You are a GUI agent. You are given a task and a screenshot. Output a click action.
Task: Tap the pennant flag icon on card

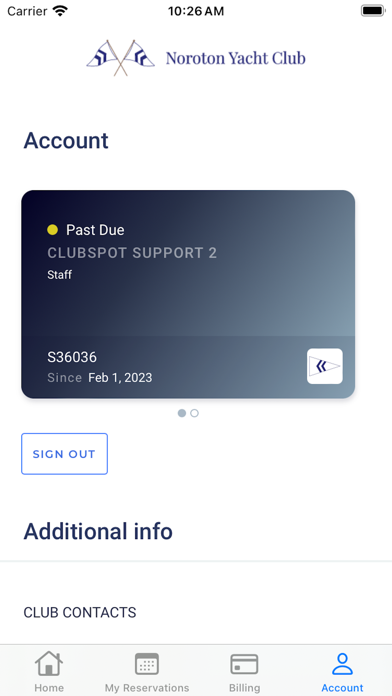(325, 366)
